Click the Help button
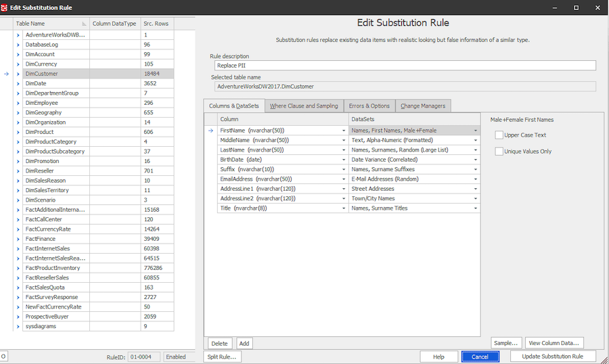The width and height of the screenshot is (609, 364). [438, 357]
